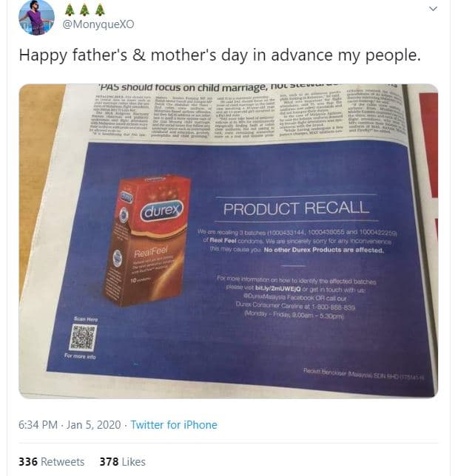455x476 pixels.
Task: View the 378 Likes list
Action: coord(122,461)
